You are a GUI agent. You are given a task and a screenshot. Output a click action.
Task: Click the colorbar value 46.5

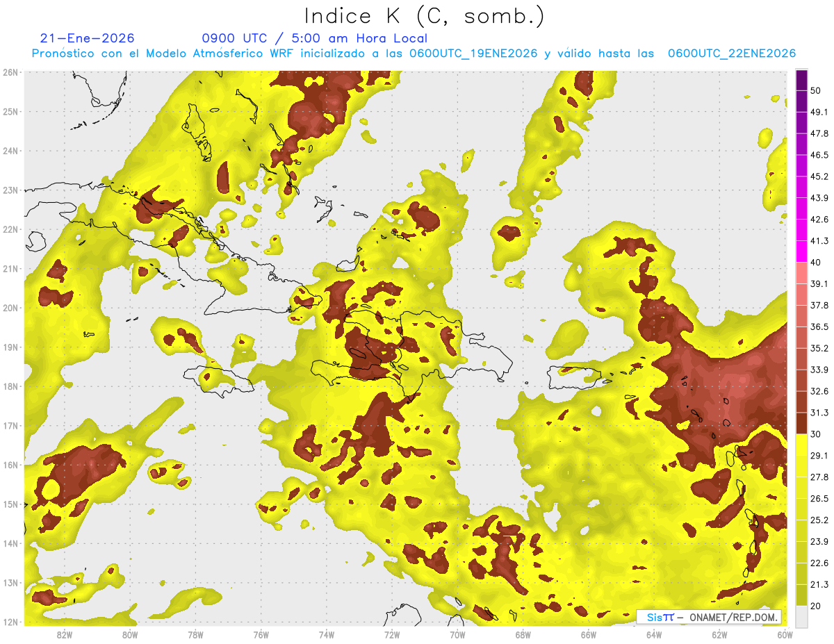[x=819, y=155]
